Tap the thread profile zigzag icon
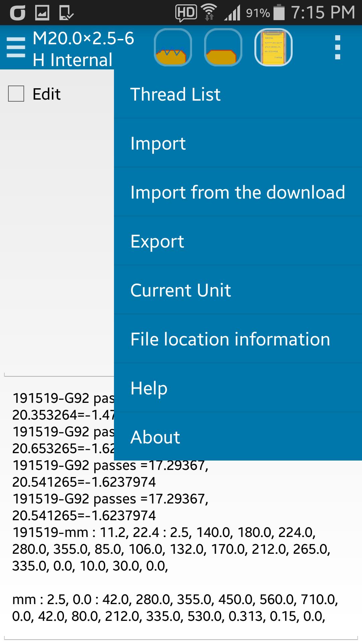Screen dimensions: 362x644 173,47
